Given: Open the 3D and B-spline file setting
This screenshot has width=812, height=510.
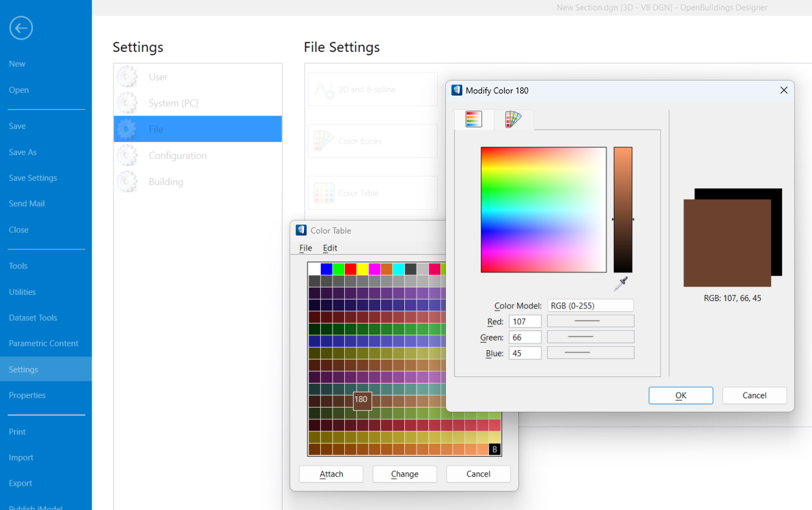Looking at the screenshot, I should (x=372, y=89).
